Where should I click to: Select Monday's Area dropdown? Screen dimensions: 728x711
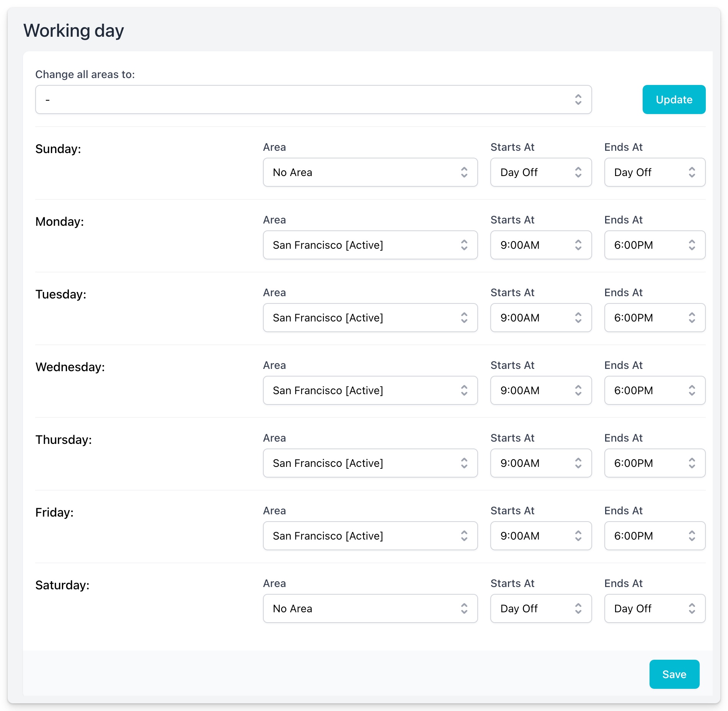(x=370, y=245)
